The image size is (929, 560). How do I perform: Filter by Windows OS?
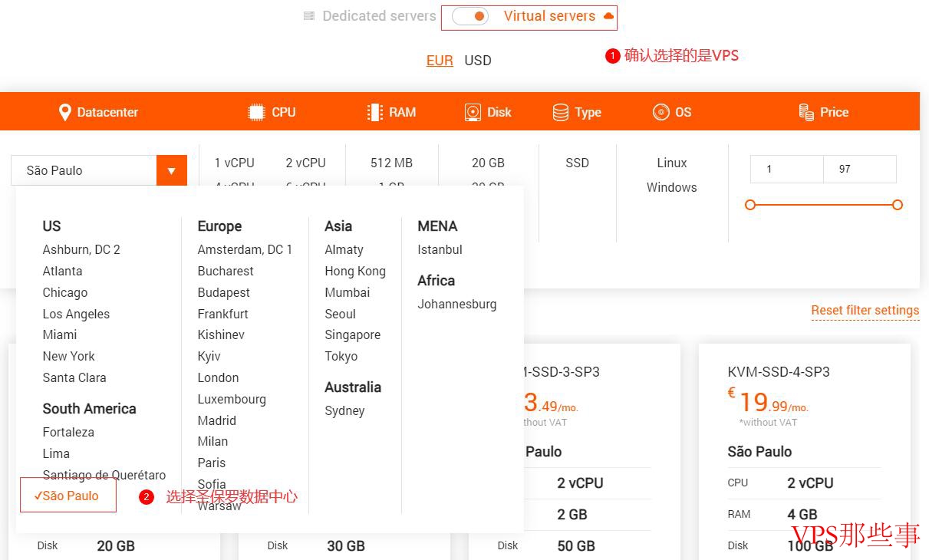(x=672, y=187)
